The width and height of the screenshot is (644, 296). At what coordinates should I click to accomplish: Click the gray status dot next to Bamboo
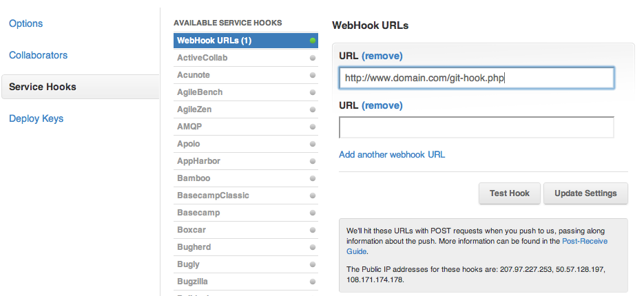pyautogui.click(x=313, y=178)
